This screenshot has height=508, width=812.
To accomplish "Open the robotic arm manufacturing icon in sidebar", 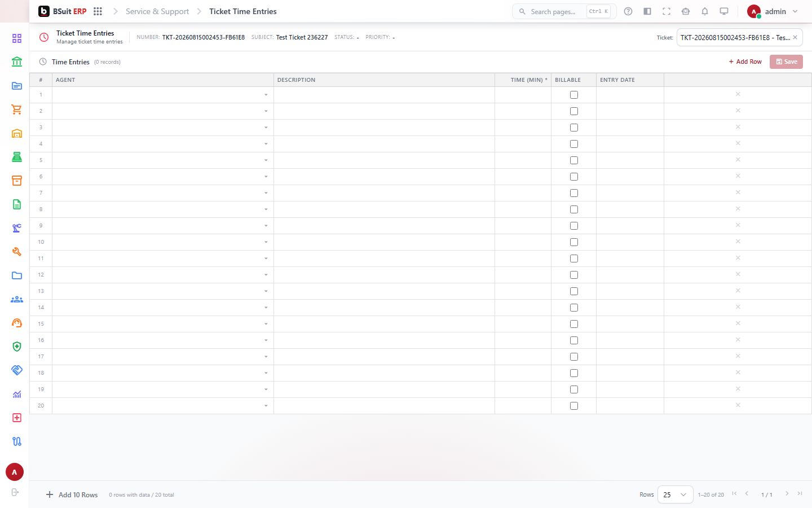I will coord(17,228).
